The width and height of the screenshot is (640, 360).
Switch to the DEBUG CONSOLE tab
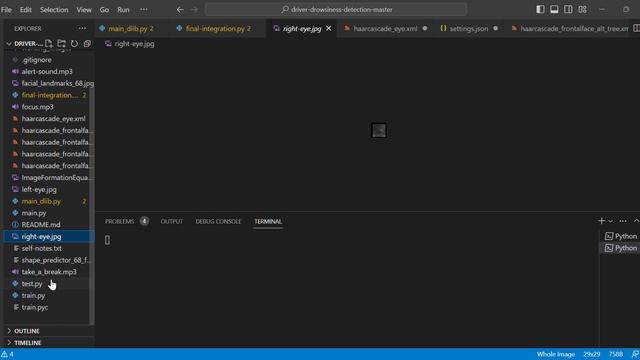pyautogui.click(x=218, y=222)
